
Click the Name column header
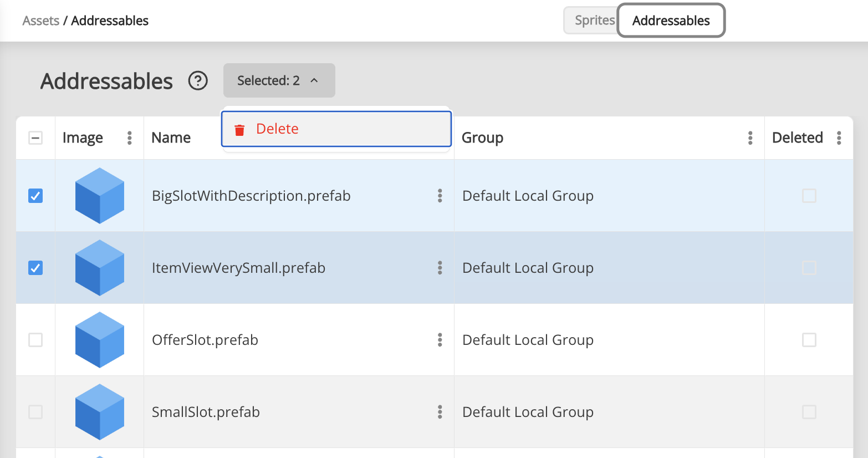(171, 138)
